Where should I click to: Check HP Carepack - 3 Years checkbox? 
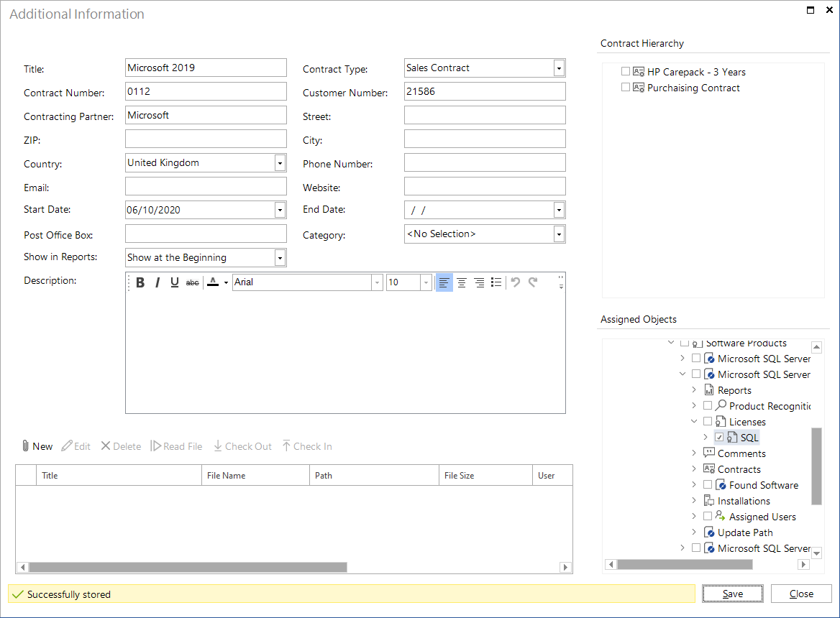tap(625, 71)
